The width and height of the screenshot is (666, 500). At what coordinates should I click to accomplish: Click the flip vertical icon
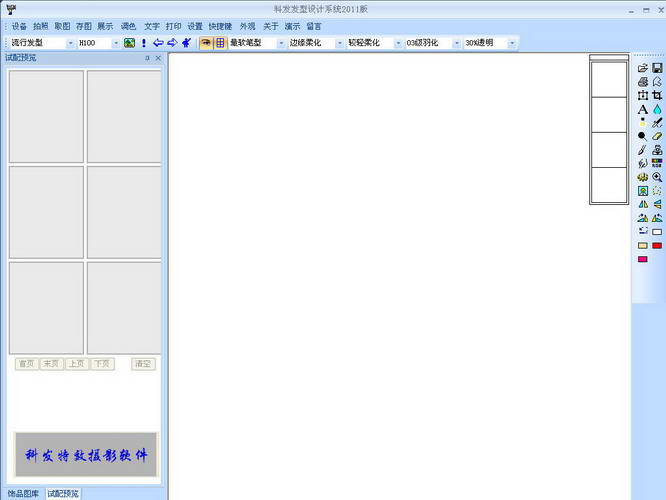(657, 204)
